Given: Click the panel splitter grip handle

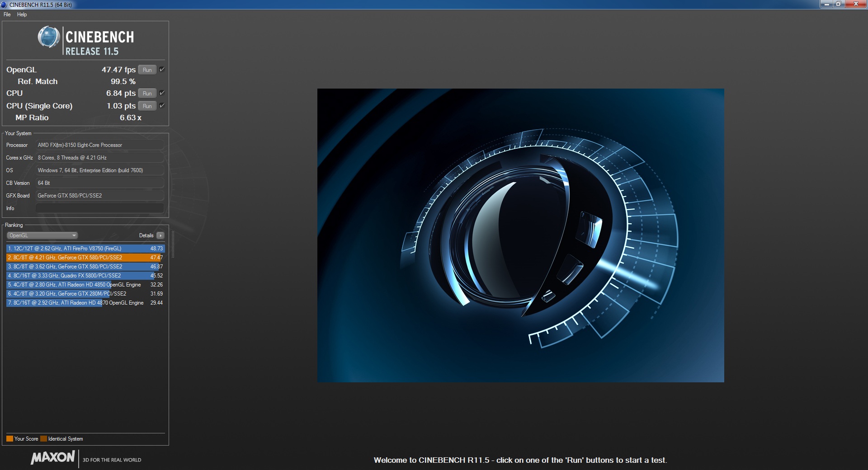Looking at the screenshot, I should (173, 244).
